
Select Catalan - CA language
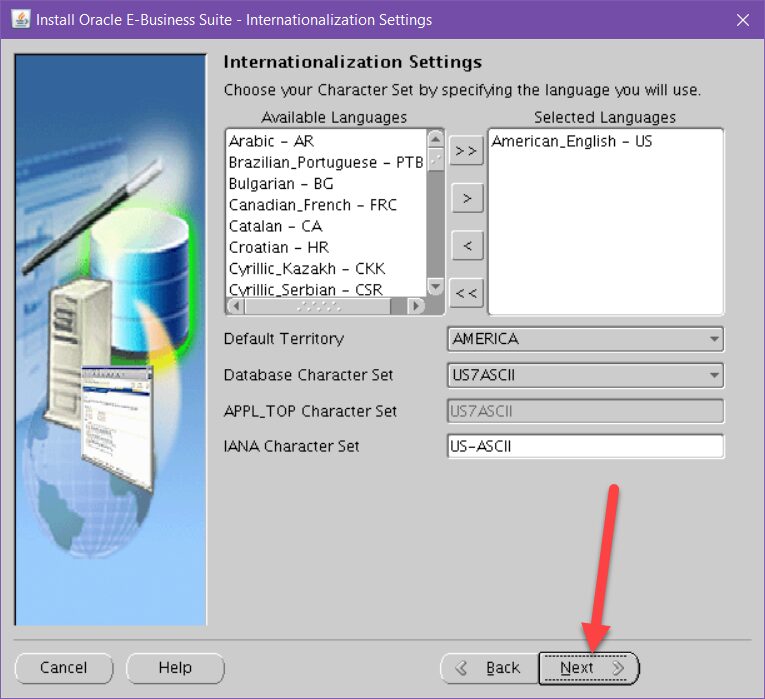point(326,226)
